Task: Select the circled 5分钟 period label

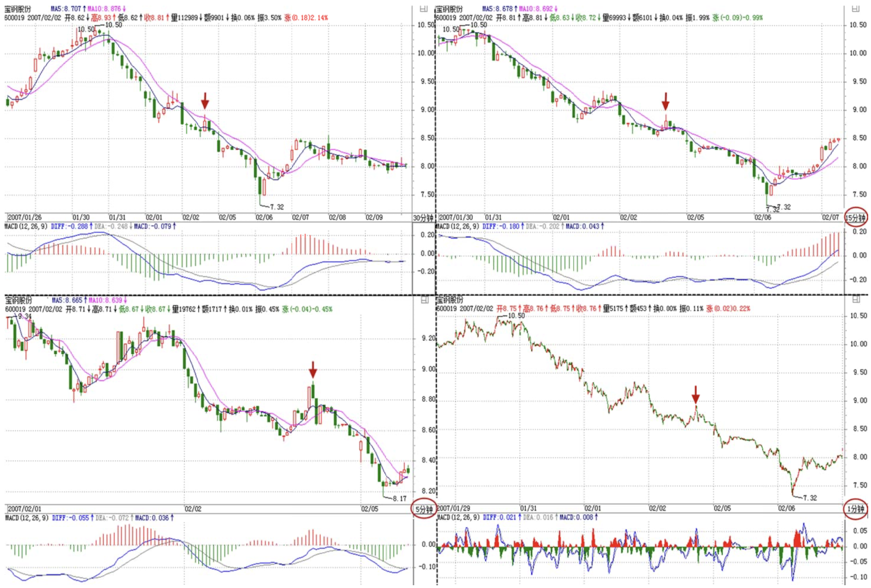Action: [x=424, y=509]
